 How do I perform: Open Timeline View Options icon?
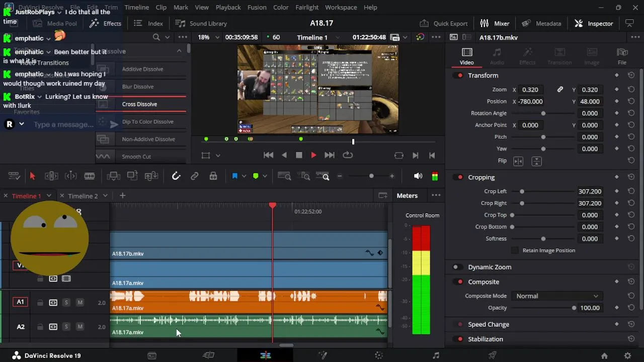pyautogui.click(x=14, y=176)
